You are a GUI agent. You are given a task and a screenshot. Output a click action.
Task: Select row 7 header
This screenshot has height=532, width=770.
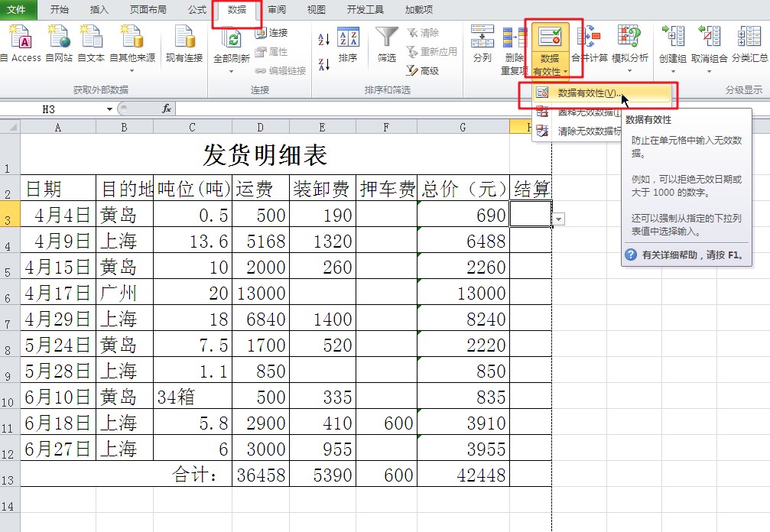[x=9, y=317]
